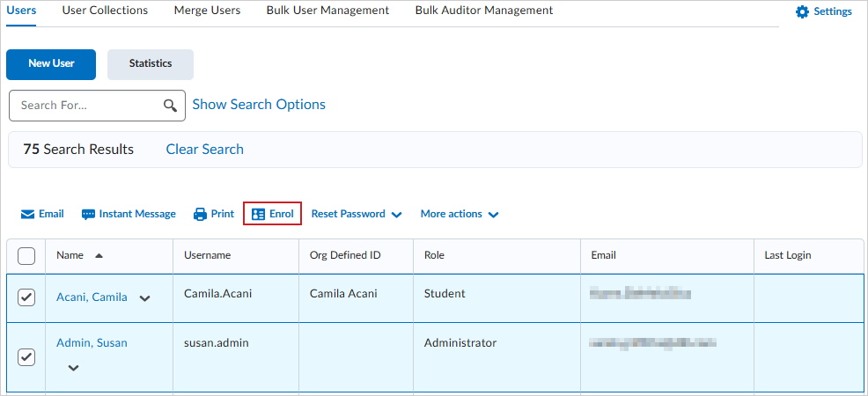Click the Email envelope icon
The image size is (868, 396).
pos(27,214)
